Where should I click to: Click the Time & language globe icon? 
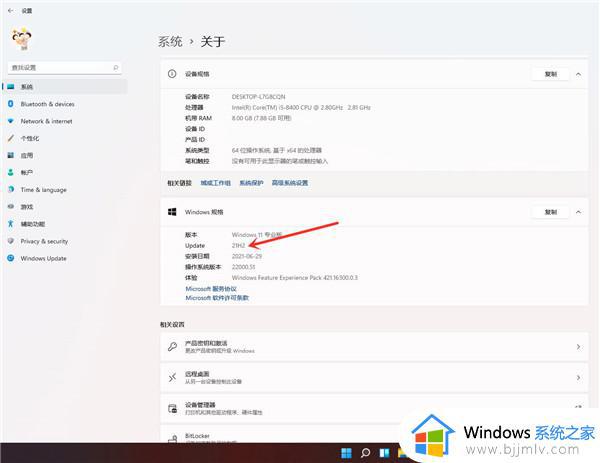[11, 189]
